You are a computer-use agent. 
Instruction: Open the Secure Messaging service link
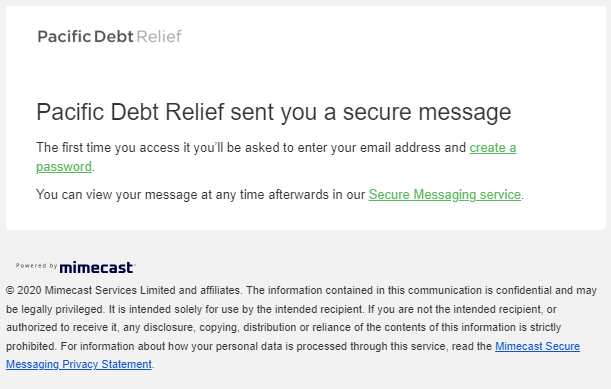[x=445, y=194]
